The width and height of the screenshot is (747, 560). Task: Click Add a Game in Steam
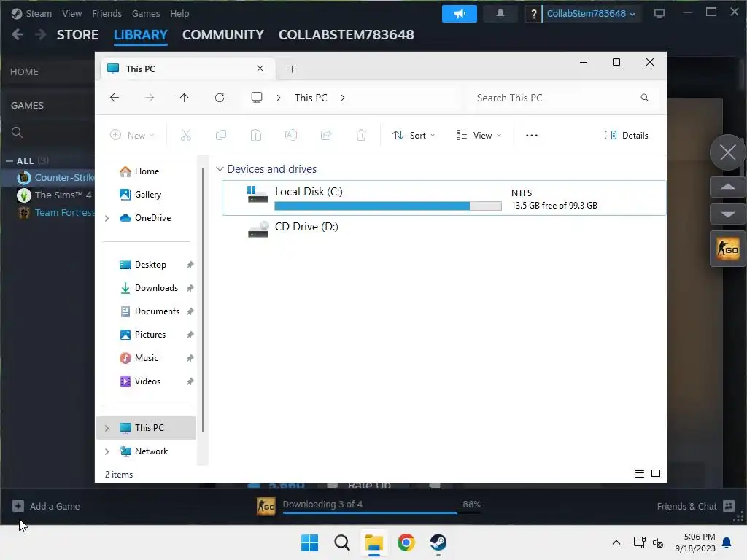point(46,506)
